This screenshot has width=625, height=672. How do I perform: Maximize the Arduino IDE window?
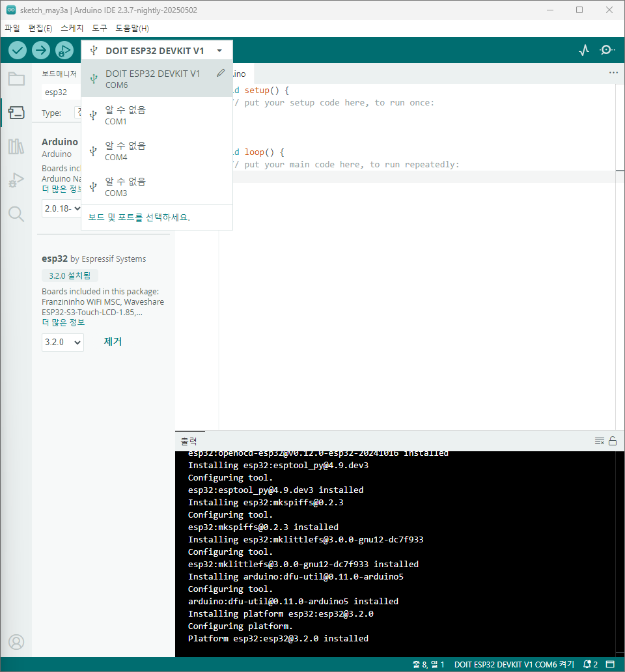point(579,10)
